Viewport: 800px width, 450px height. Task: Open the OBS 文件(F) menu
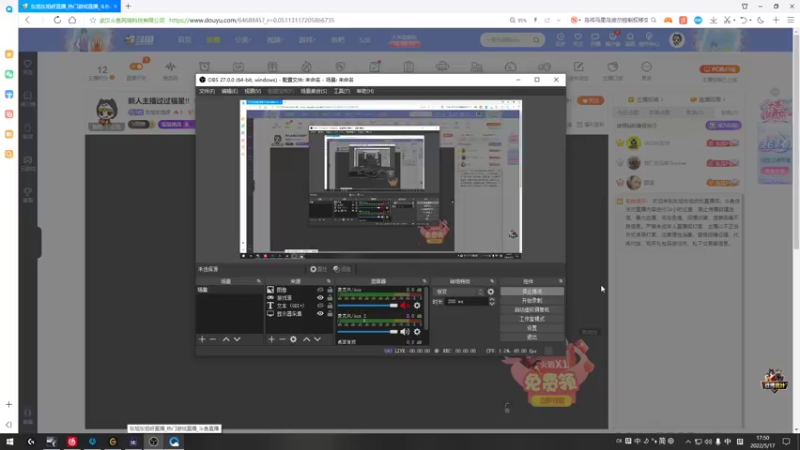(207, 91)
